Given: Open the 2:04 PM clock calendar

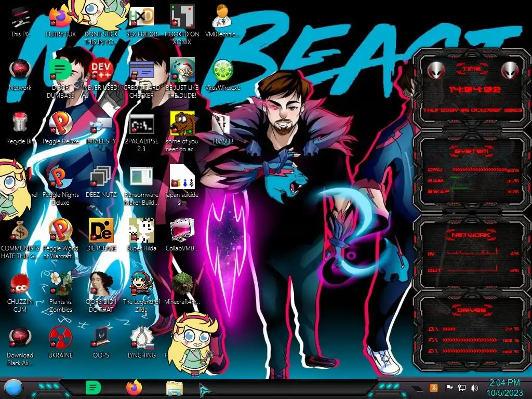Looking at the screenshot, I should (x=504, y=388).
